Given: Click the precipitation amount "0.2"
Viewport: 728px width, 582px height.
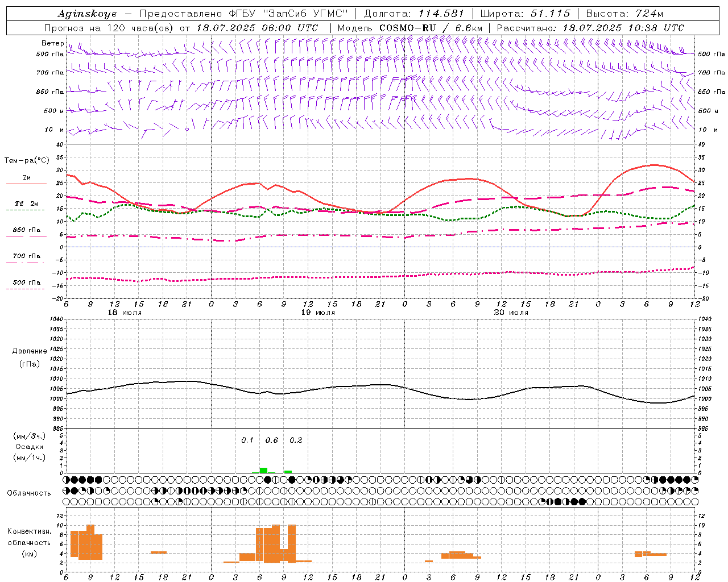Looking at the screenshot, I should click(296, 440).
